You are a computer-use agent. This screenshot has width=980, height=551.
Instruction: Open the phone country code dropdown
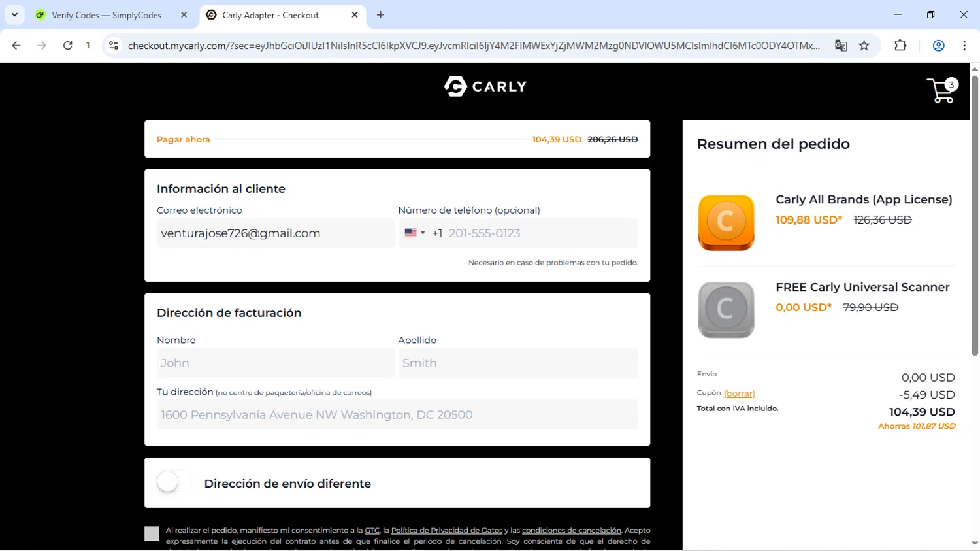(415, 233)
